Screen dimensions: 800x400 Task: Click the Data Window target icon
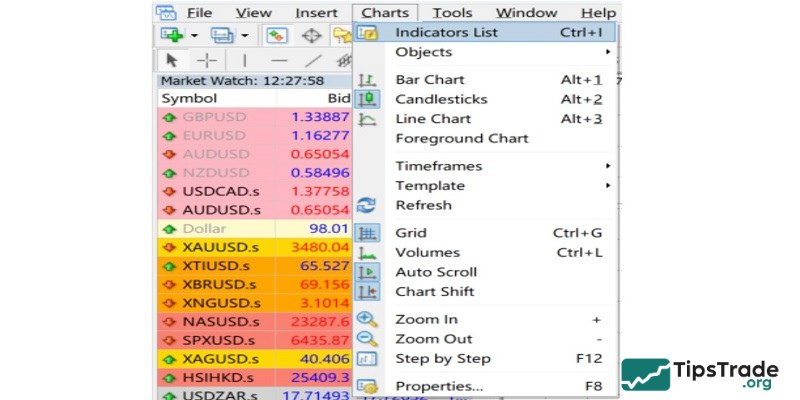pos(311,36)
